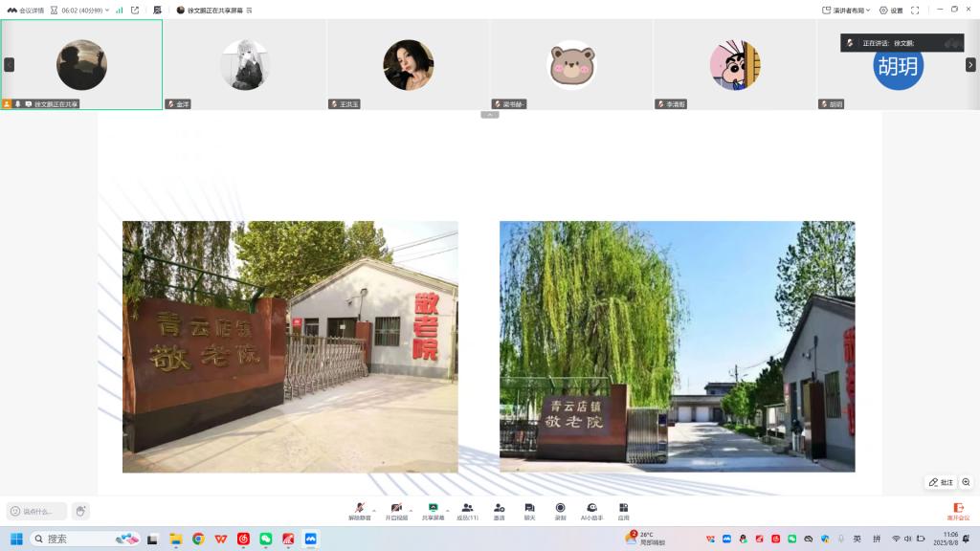980x551 pixels.
Task: Unmute microphone with 解除静音 button
Action: click(x=359, y=511)
